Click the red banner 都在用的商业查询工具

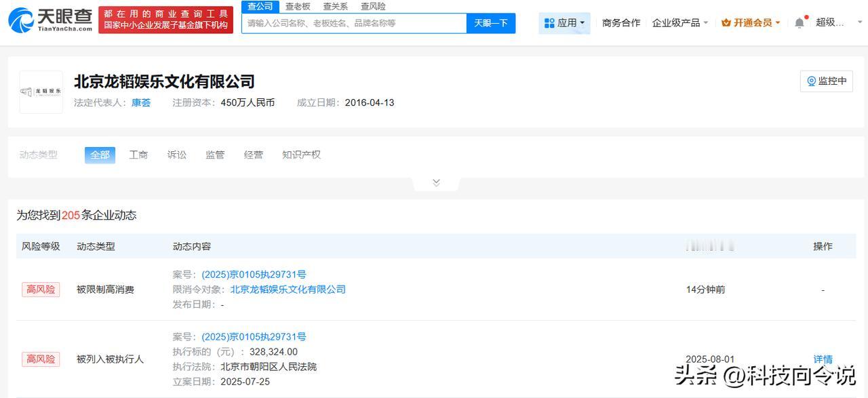click(165, 20)
